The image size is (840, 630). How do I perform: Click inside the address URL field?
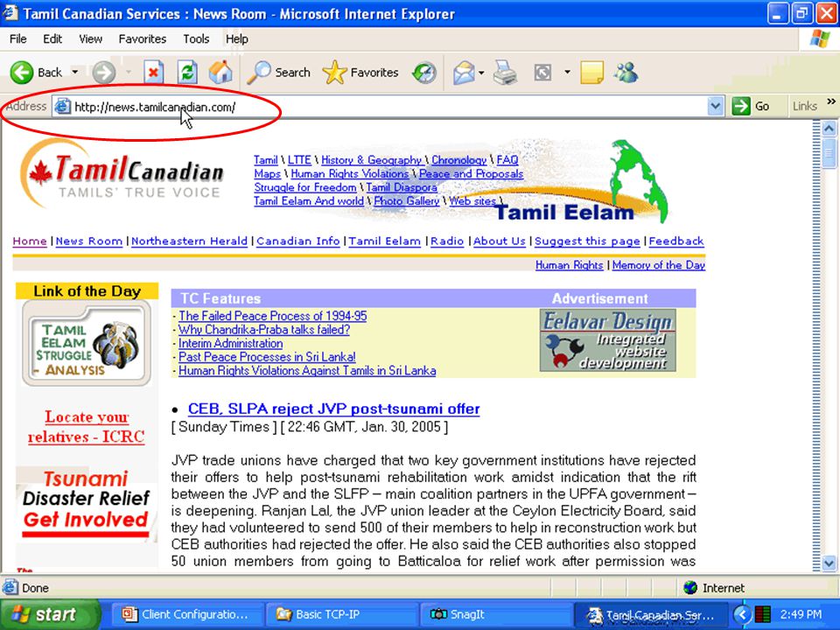pyautogui.click(x=388, y=107)
